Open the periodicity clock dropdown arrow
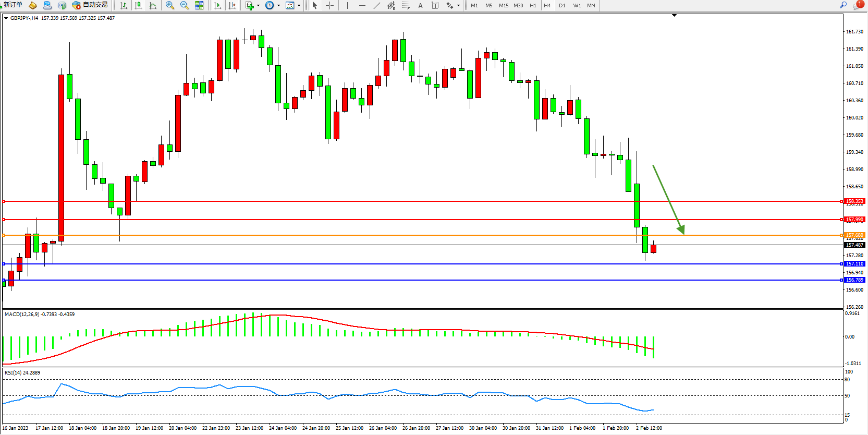 point(278,6)
